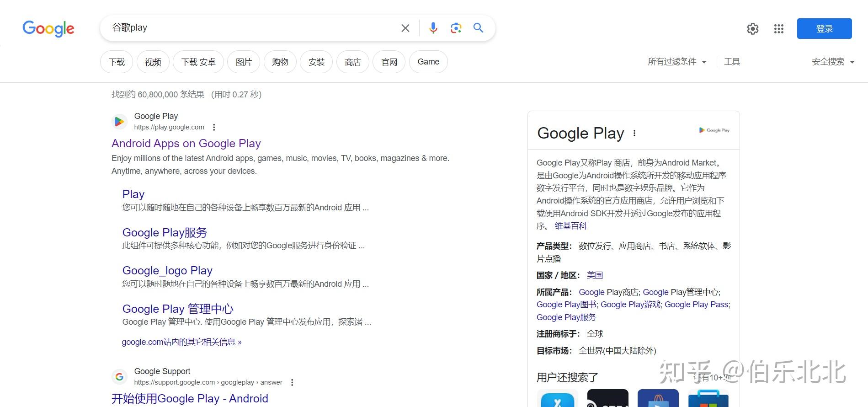Image resolution: width=868 pixels, height=407 pixels.
Task: Select the 图片 filter chip
Action: coord(244,62)
